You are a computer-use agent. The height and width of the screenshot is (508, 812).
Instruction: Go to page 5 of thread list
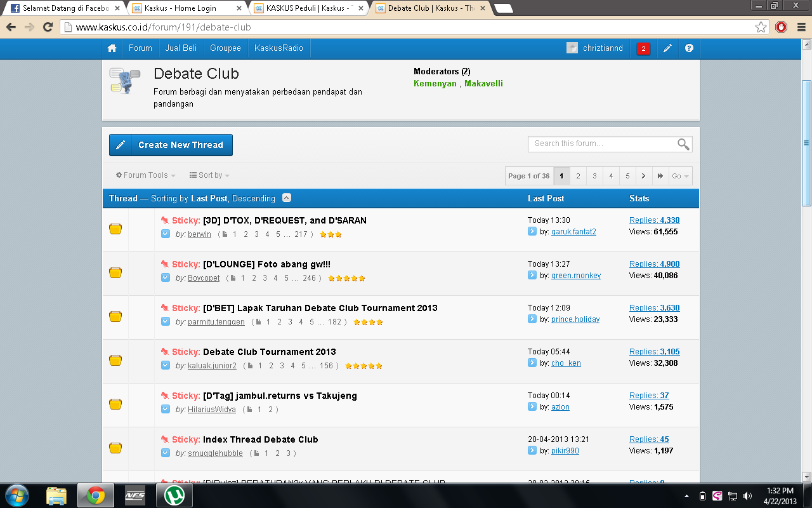tap(627, 176)
